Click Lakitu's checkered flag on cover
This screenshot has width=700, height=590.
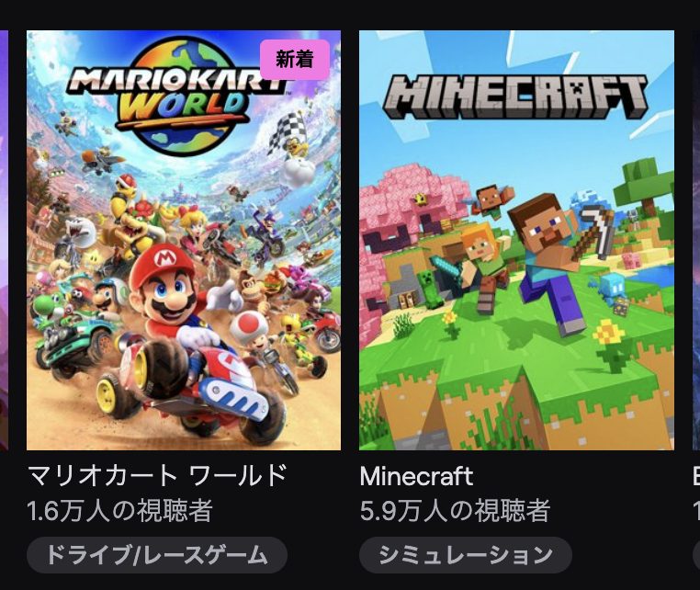(x=288, y=130)
